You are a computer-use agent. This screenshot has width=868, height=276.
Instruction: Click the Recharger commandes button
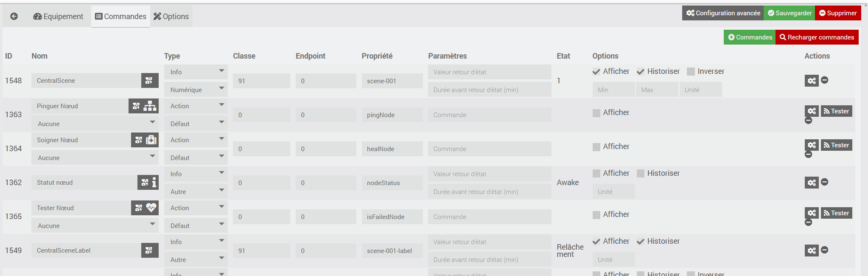click(x=817, y=37)
